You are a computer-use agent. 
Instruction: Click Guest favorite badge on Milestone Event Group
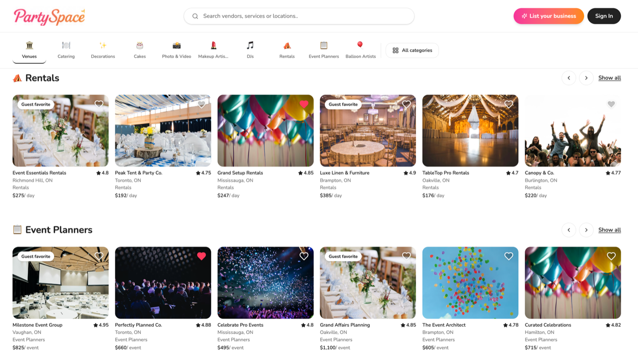[36, 256]
